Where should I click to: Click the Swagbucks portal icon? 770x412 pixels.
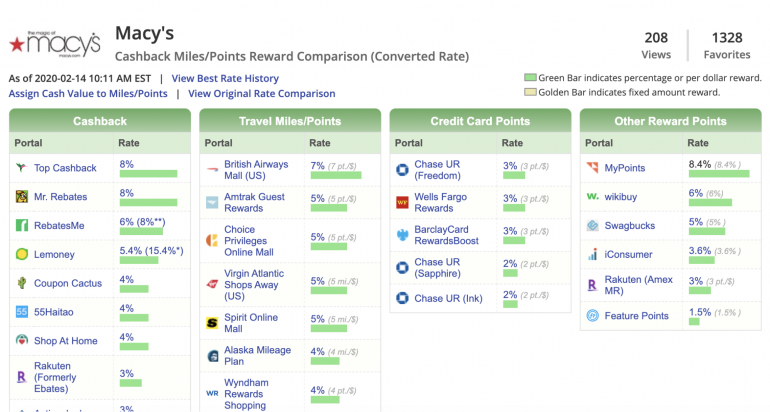pyautogui.click(x=593, y=225)
